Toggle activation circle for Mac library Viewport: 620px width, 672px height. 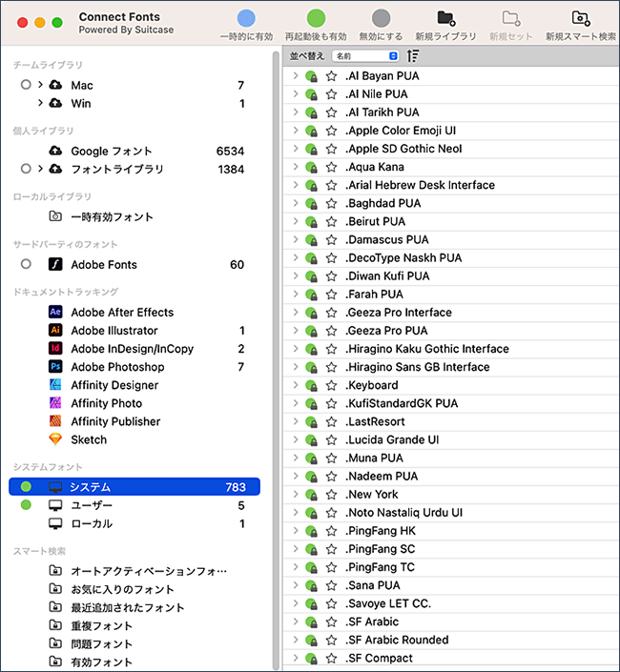26,85
